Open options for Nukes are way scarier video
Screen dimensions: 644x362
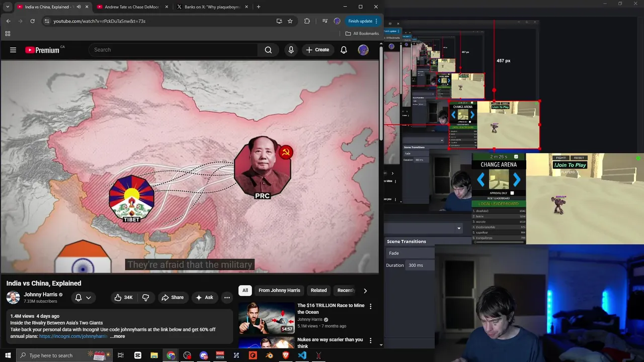tap(371, 340)
